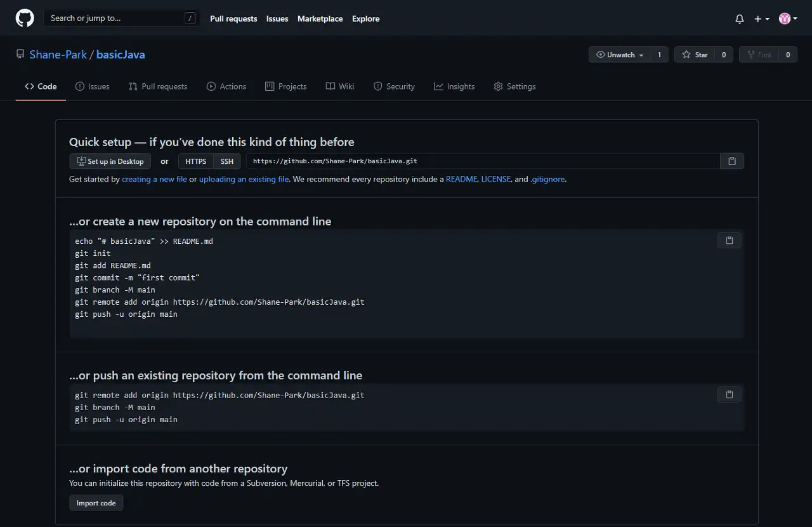Viewport: 812px width, 527px height.
Task: Select the Code tab
Action: (x=41, y=86)
